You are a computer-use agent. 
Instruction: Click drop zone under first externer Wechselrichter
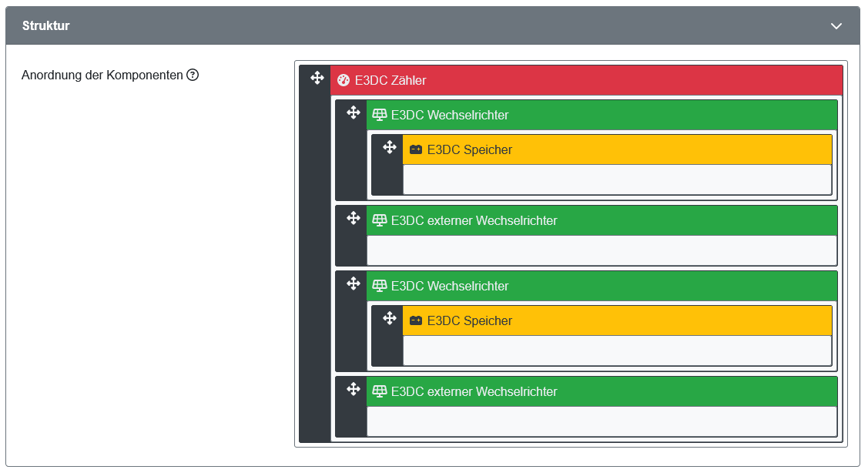pos(602,250)
